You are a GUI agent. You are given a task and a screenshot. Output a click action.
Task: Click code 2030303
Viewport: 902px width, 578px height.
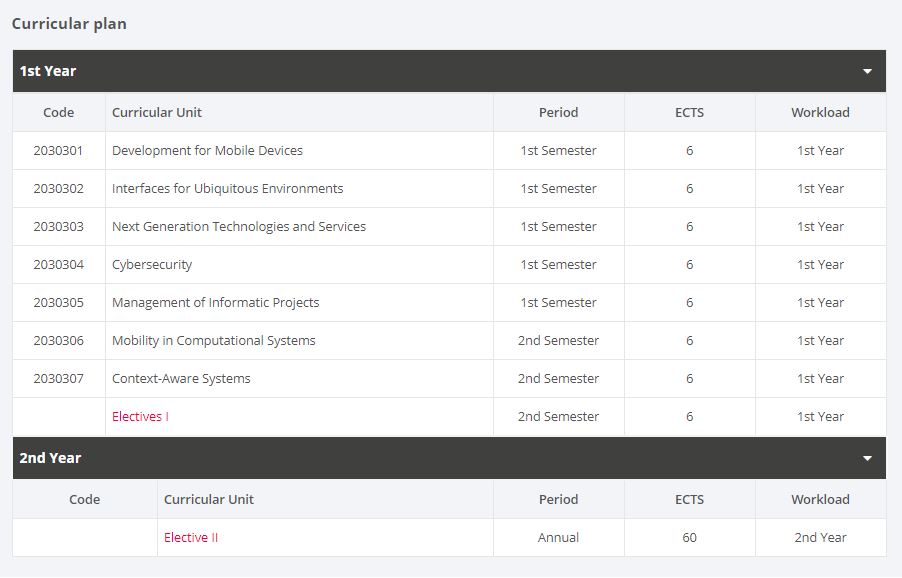(58, 227)
